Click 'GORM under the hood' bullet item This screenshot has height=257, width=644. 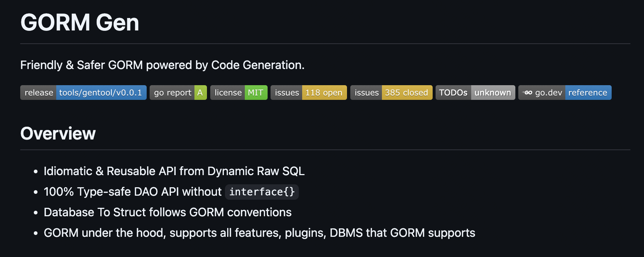[x=259, y=233]
